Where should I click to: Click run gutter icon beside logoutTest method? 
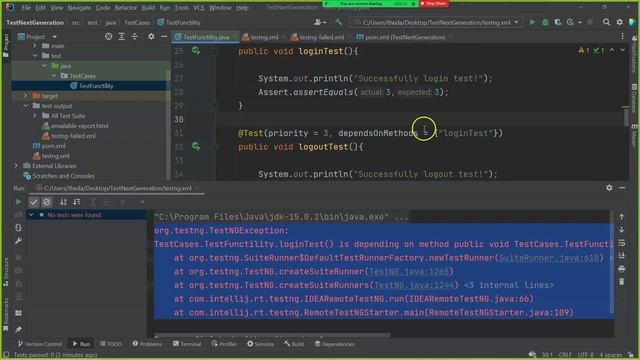(x=196, y=146)
